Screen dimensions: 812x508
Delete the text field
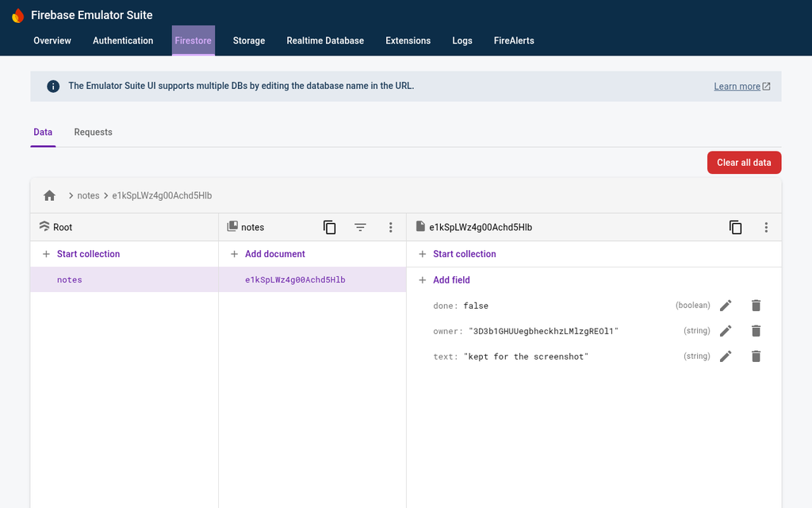(756, 356)
